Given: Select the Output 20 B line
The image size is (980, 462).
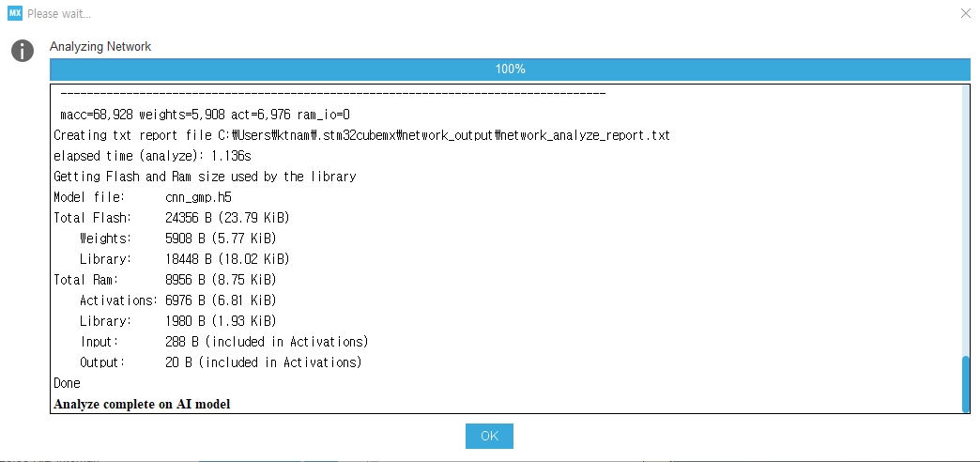Looking at the screenshot, I should click(x=222, y=362).
